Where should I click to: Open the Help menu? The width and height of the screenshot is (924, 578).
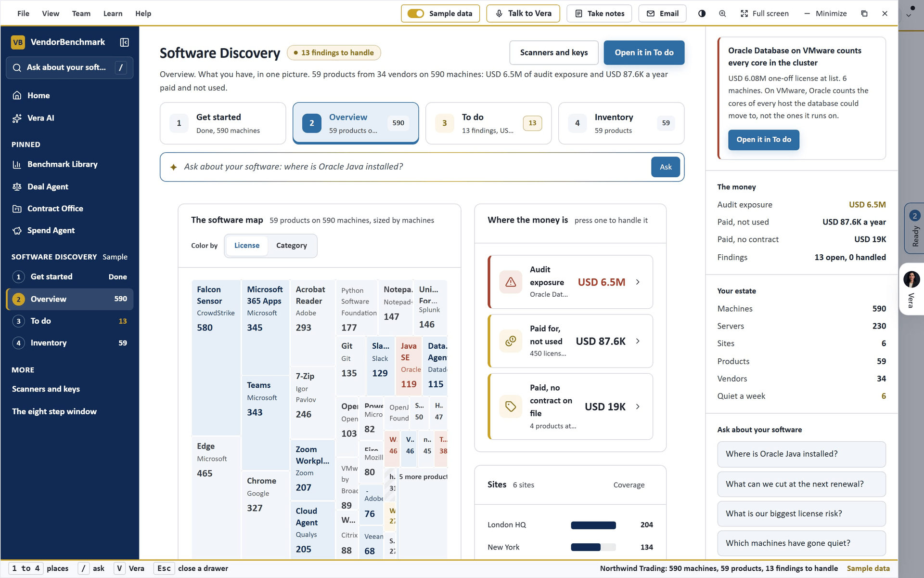(143, 13)
